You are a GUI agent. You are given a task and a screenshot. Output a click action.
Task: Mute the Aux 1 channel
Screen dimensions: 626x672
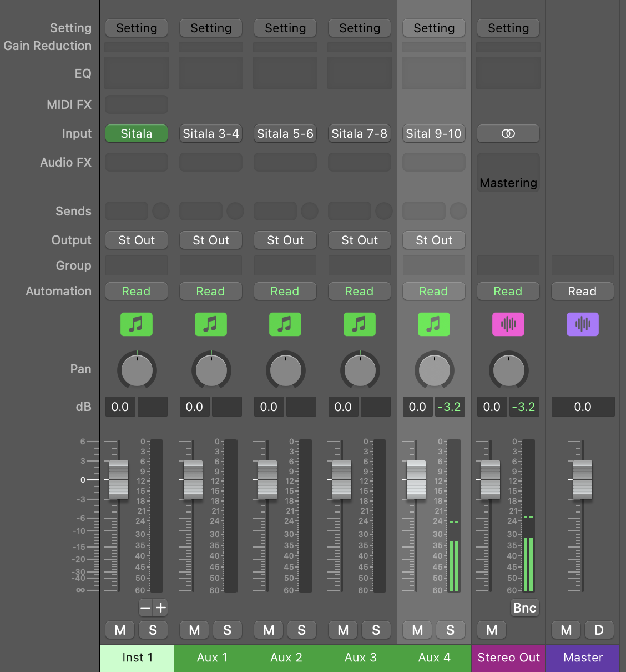tap(194, 630)
